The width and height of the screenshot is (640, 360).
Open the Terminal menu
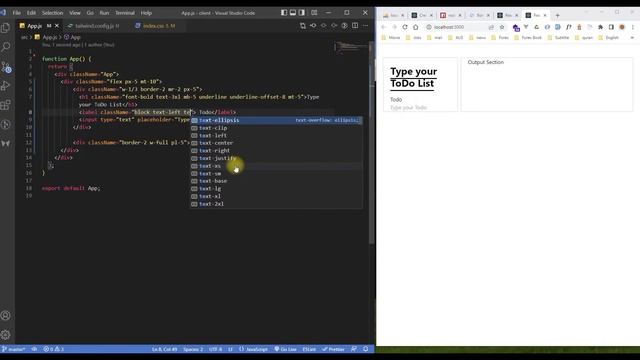point(125,13)
